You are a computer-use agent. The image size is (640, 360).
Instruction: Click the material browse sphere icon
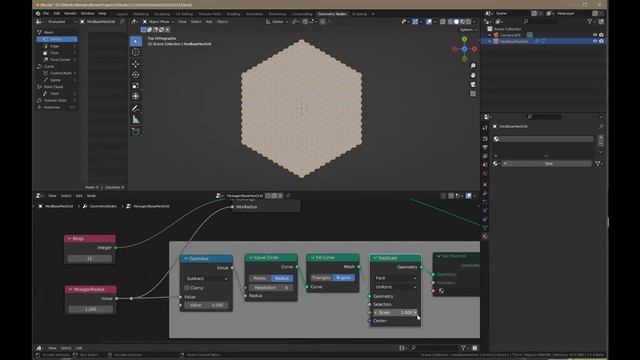pos(496,163)
